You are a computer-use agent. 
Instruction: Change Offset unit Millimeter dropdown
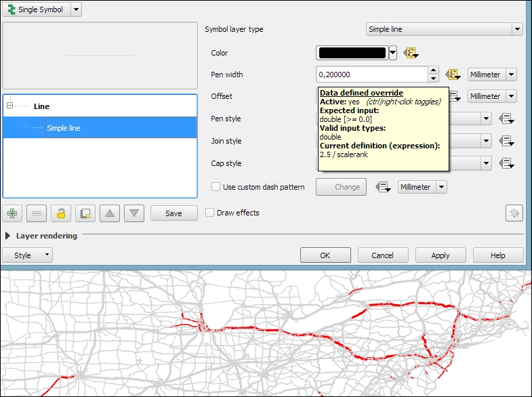coord(492,96)
